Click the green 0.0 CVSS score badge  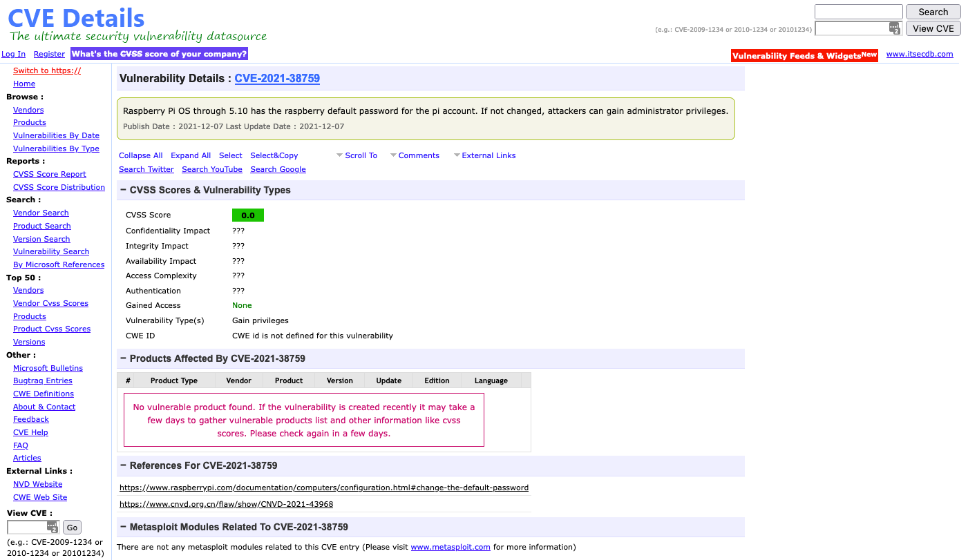[248, 215]
